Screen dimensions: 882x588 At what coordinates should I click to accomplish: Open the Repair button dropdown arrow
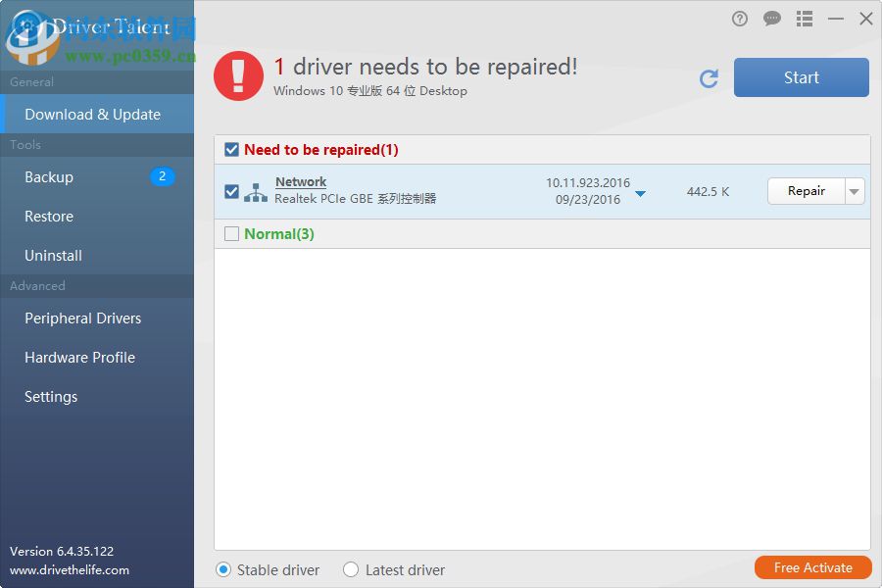coord(855,191)
